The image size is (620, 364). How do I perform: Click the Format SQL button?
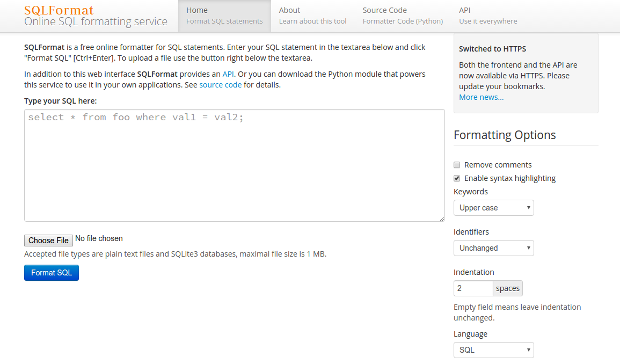coord(52,273)
